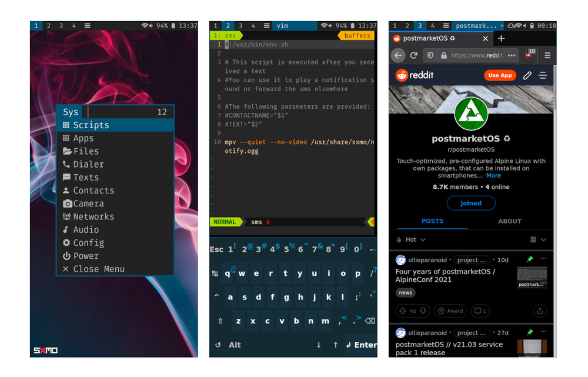
Task: Click the AlpineConf post thumbnail image
Action: 531,276
